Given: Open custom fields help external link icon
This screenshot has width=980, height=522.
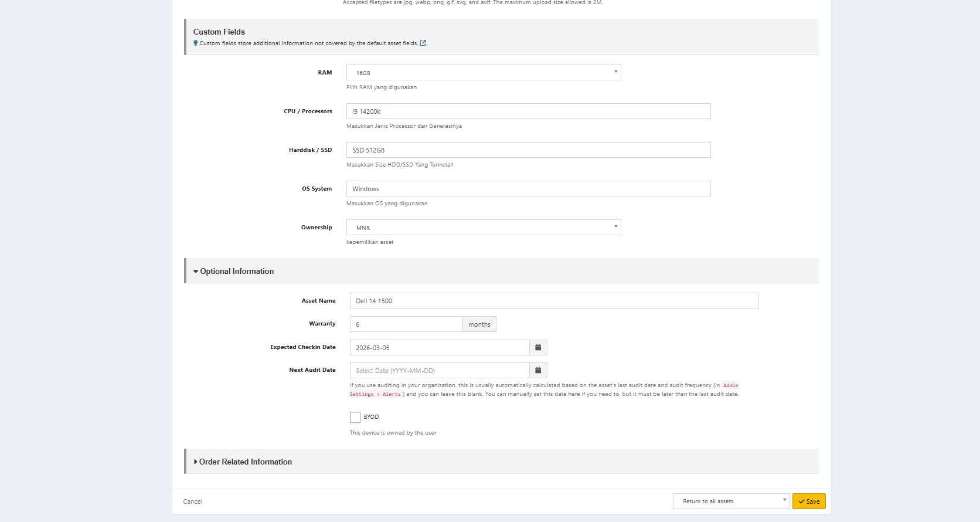Looking at the screenshot, I should 423,43.
